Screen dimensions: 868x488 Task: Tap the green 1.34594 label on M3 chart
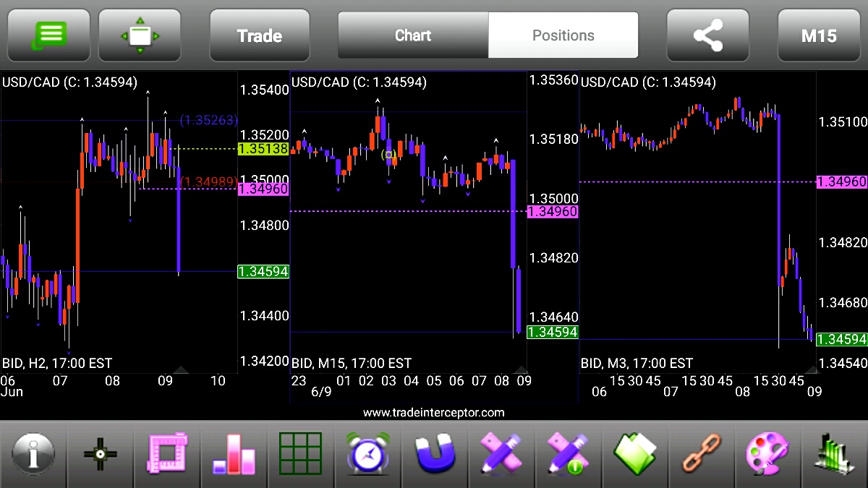(x=842, y=340)
